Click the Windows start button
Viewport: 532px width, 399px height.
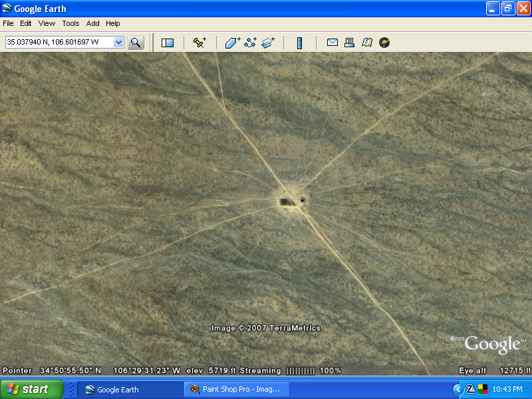[32, 389]
